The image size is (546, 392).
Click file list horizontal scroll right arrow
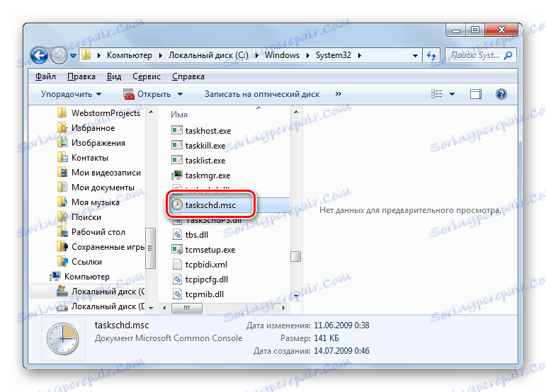coord(284,308)
